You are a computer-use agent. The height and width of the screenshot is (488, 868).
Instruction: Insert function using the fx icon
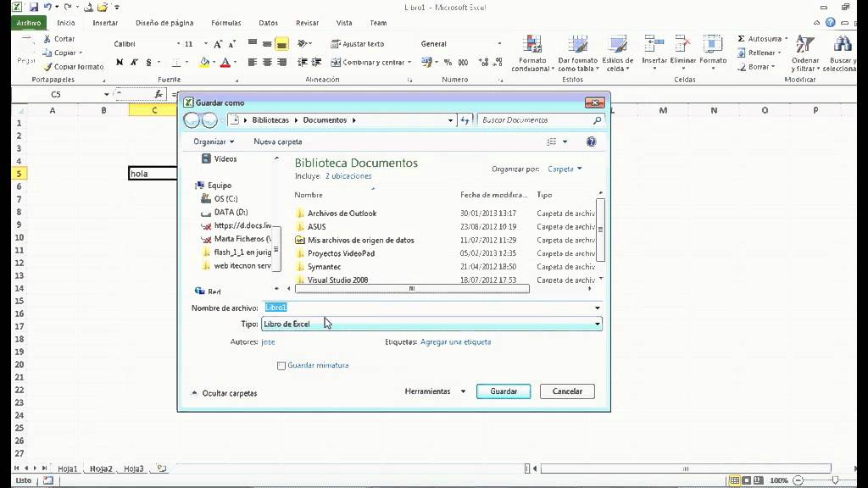159,95
